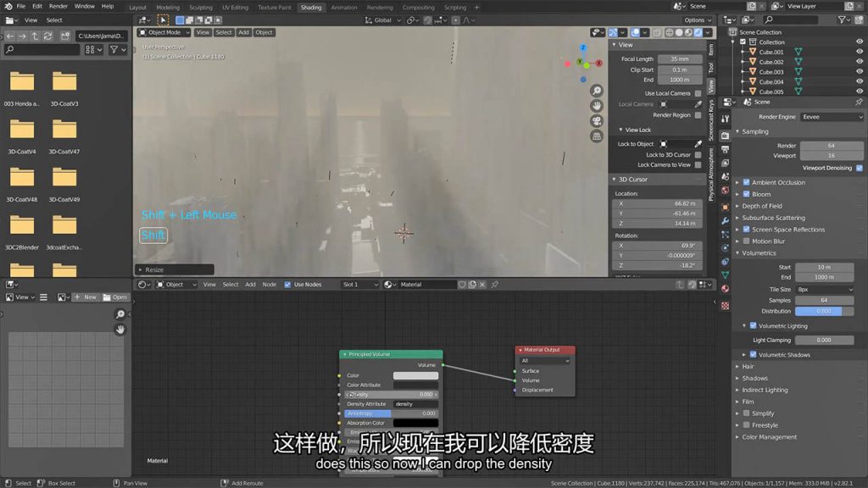This screenshot has width=868, height=488.
Task: Open the Render Engine dropdown
Action: (832, 117)
